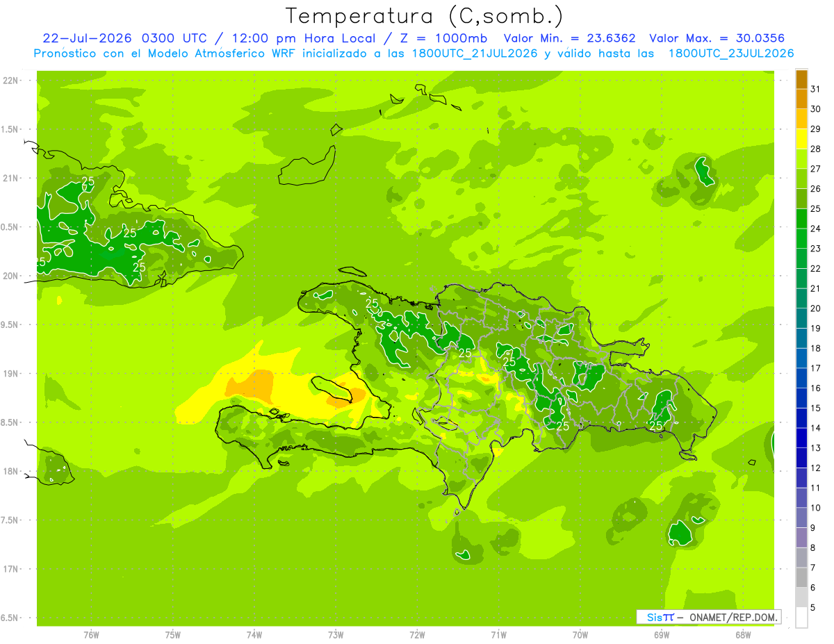Pick green colorbar swatch between 24 and 25
Viewport: 834px width, 644px height.
(x=801, y=218)
